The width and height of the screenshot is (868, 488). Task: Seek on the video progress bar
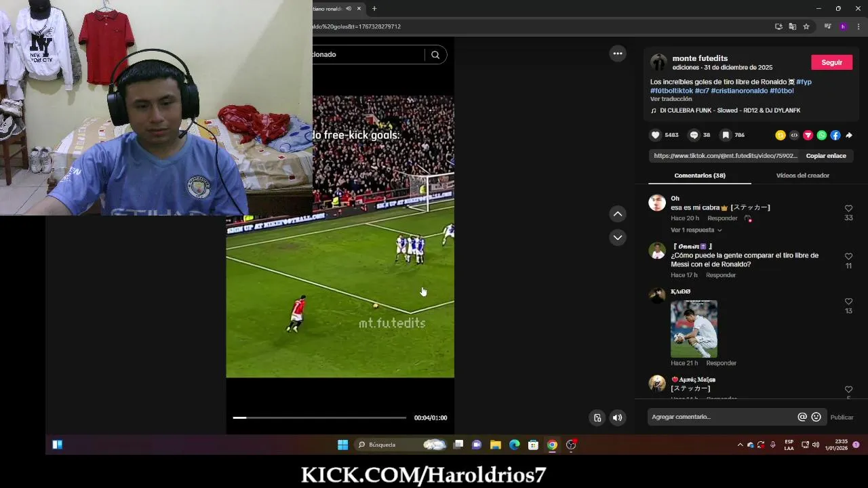(319, 418)
